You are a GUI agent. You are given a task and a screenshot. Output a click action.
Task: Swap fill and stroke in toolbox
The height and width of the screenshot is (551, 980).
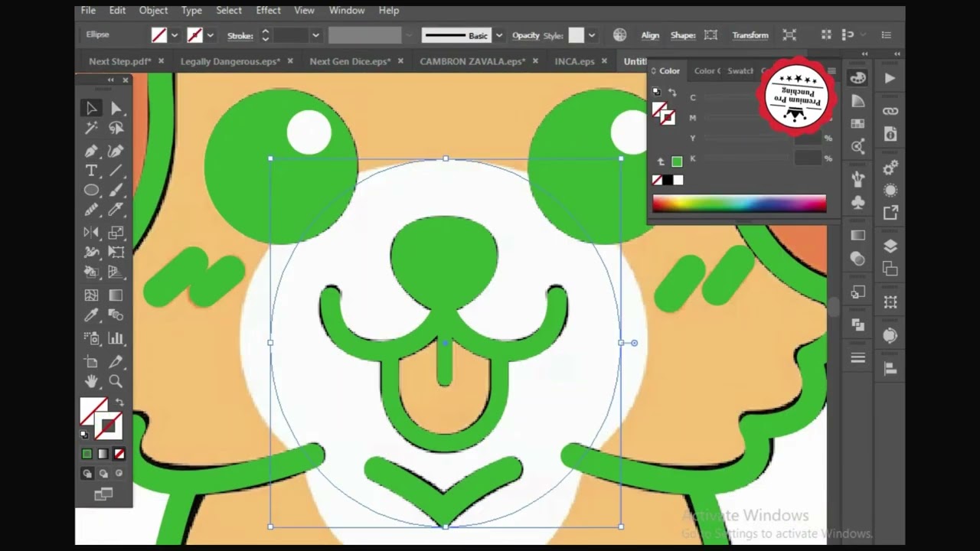[119, 403]
